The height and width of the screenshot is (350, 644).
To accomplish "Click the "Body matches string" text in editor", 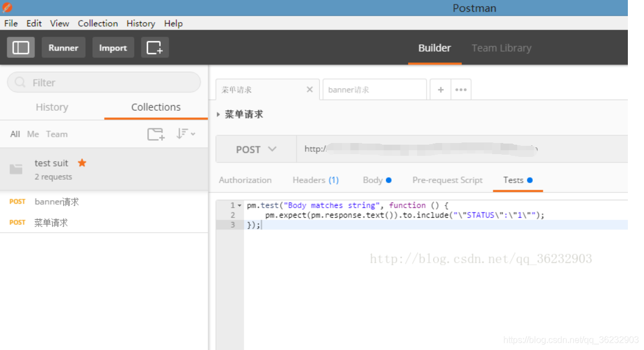I will coord(331,205).
